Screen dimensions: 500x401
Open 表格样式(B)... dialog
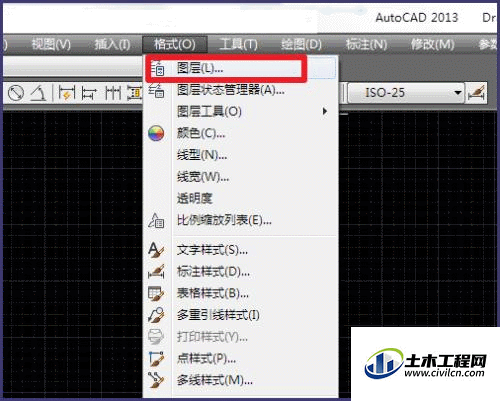(240, 293)
